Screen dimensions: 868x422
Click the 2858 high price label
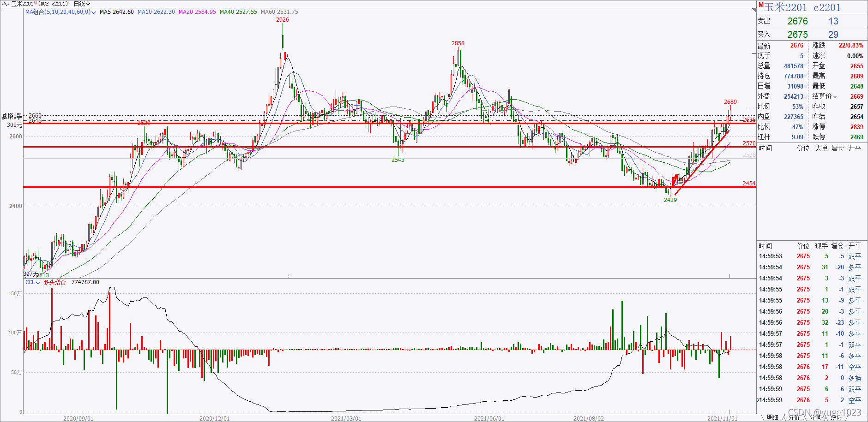[x=458, y=43]
